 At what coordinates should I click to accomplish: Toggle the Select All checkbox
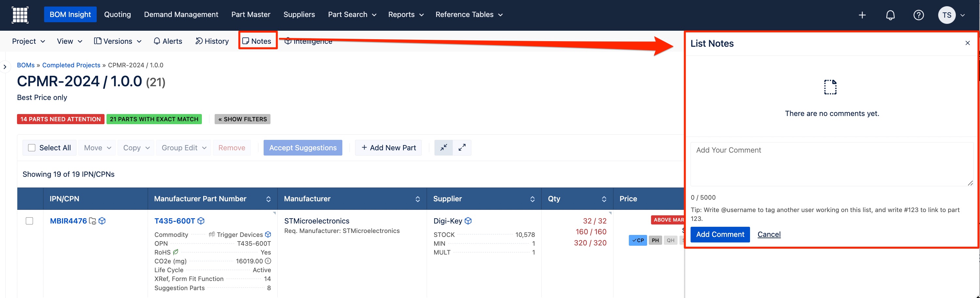point(32,148)
